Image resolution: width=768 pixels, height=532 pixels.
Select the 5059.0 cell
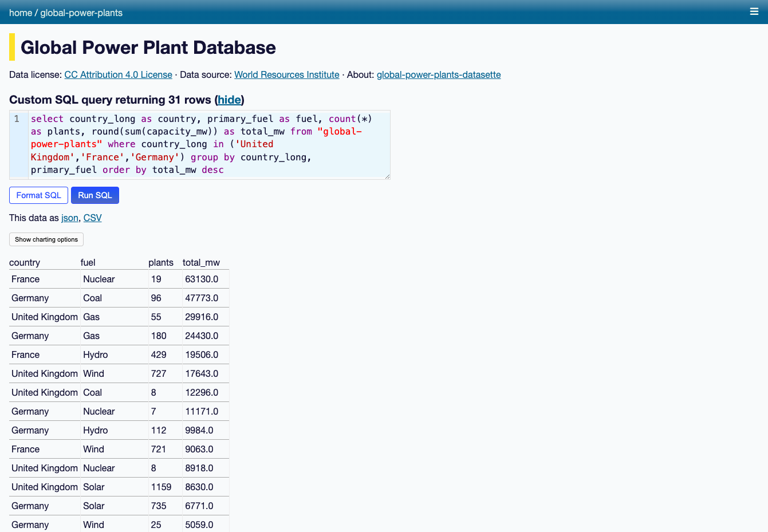pyautogui.click(x=206, y=524)
